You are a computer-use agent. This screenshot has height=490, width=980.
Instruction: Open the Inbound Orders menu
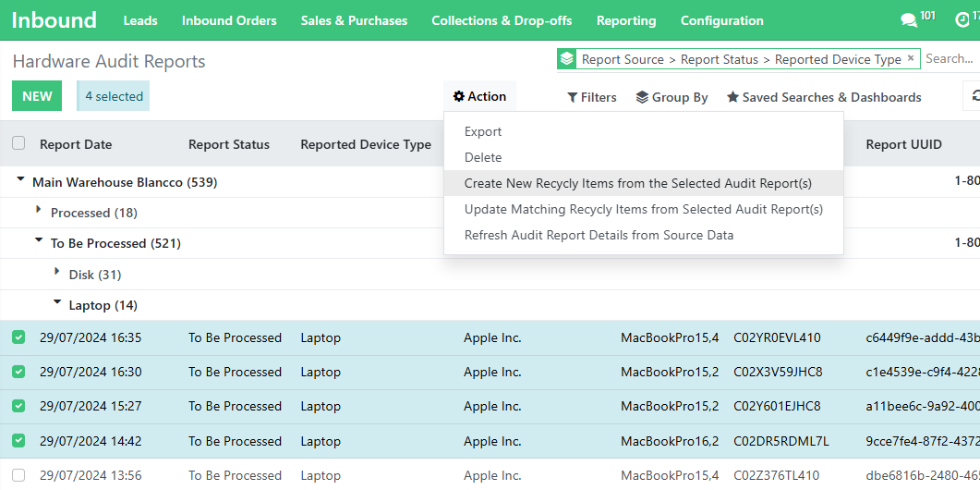[x=229, y=20]
